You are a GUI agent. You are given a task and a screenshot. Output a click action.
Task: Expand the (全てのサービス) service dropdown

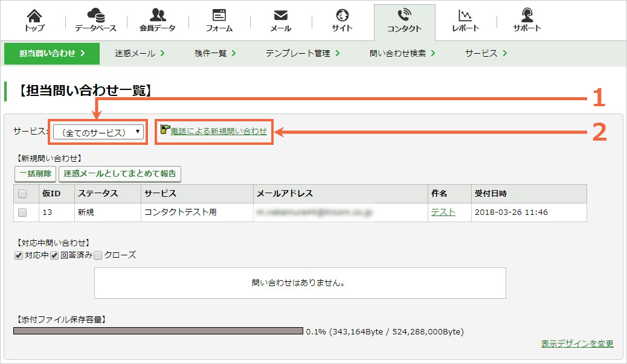coord(98,132)
